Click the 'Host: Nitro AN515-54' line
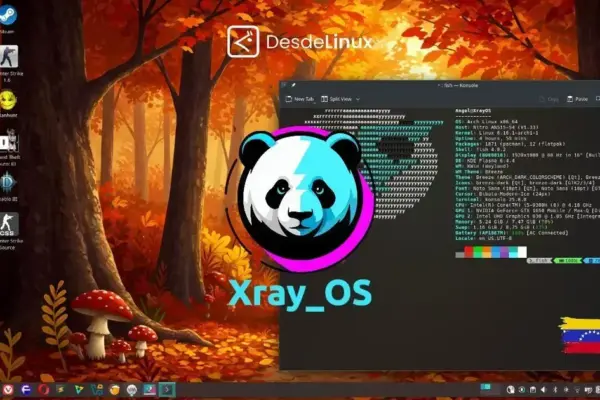The width and height of the screenshot is (600, 400). [497, 127]
